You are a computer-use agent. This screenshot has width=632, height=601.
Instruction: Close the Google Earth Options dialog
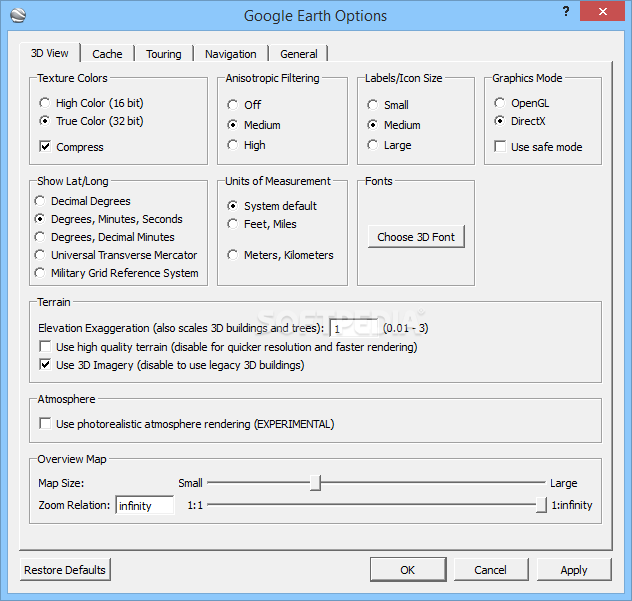click(603, 11)
